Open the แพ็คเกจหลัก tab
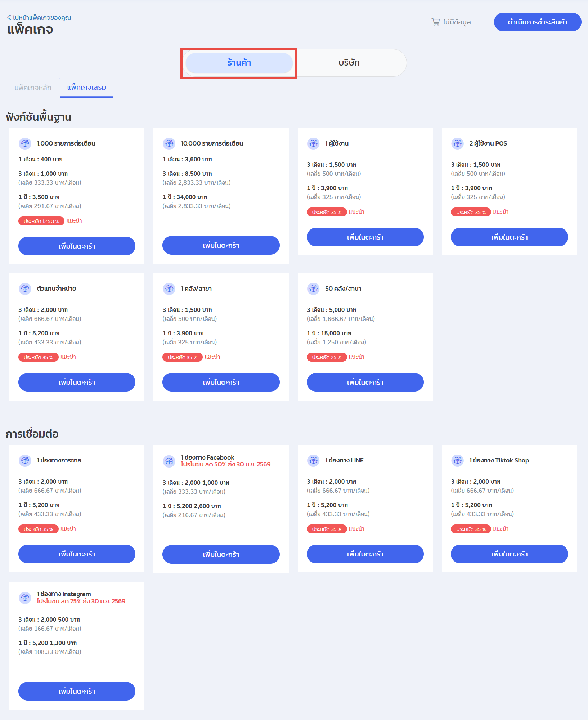 pyautogui.click(x=33, y=88)
